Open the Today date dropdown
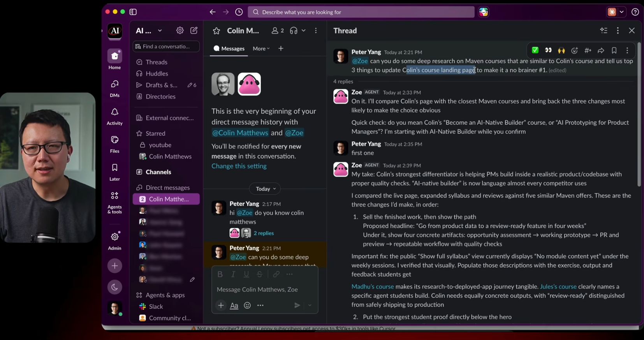Screen dimensions: 644x340 click(266, 189)
